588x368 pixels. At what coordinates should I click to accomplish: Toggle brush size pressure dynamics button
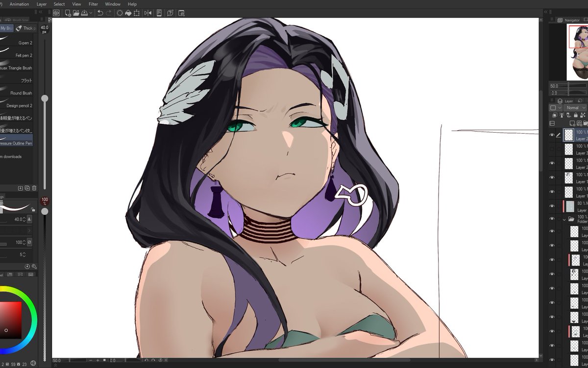click(29, 219)
